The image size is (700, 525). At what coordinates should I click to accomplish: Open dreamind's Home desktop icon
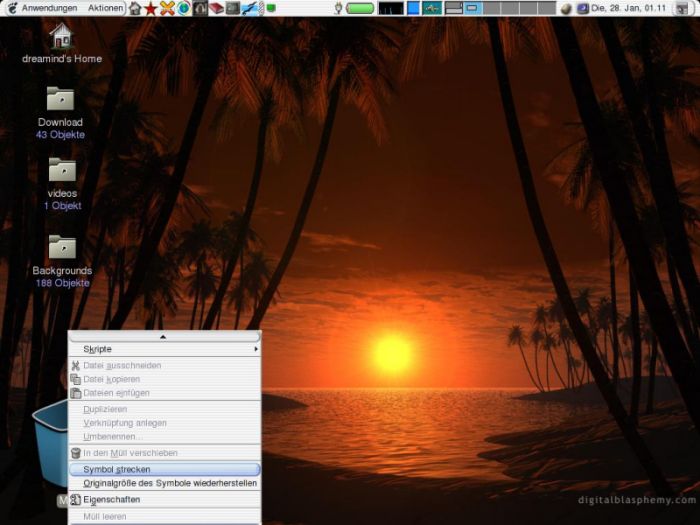coord(62,43)
